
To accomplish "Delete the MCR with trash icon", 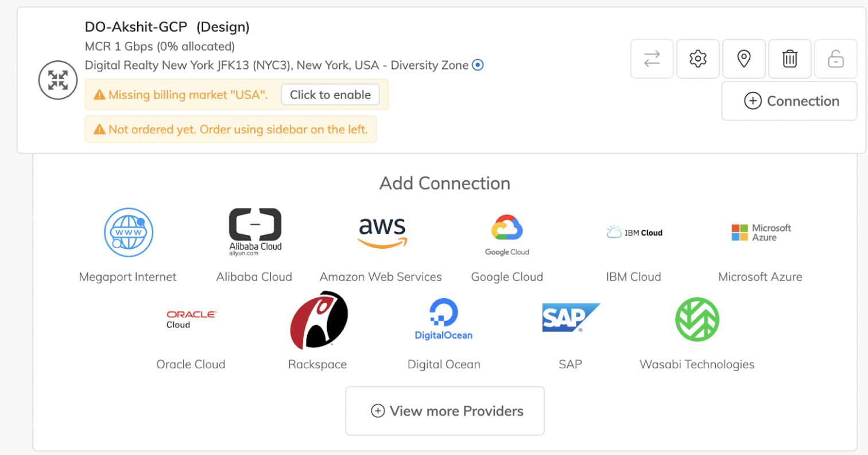I will [790, 59].
